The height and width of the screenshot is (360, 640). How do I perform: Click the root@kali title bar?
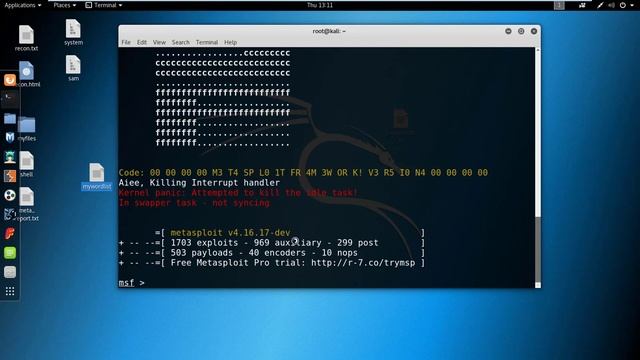pyautogui.click(x=329, y=31)
